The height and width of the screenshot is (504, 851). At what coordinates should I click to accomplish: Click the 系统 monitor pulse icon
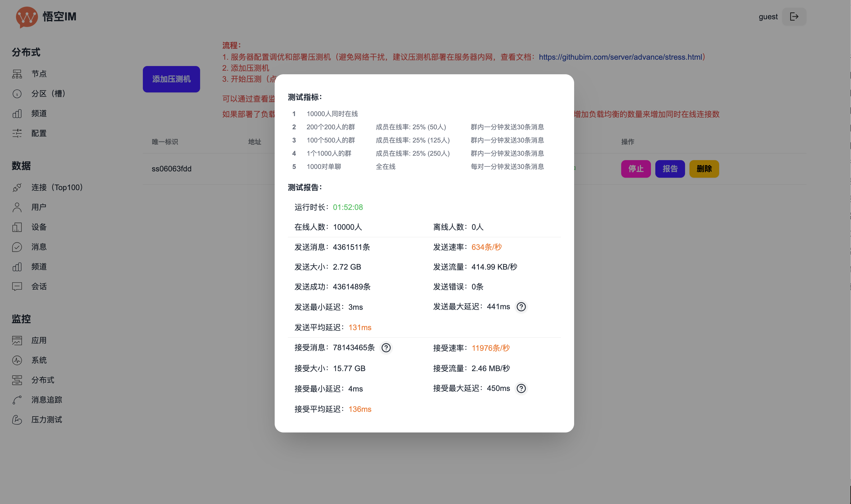click(x=17, y=360)
